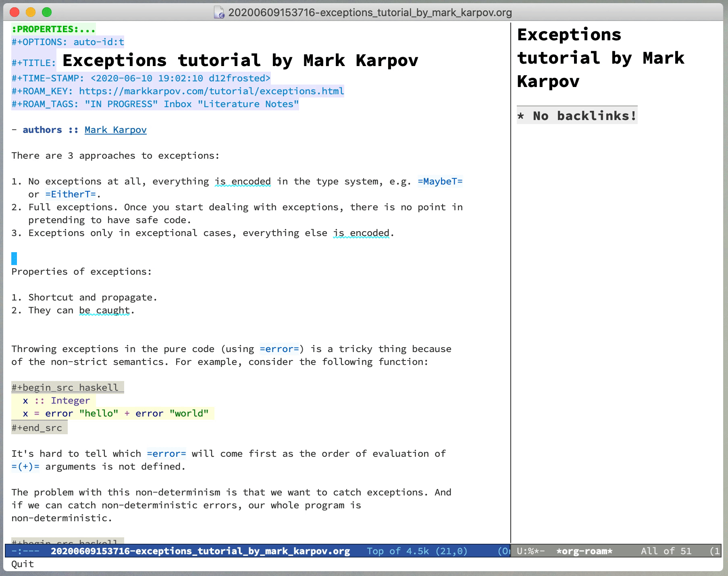The height and width of the screenshot is (576, 728).
Task: Place the cursor in the "Exceptions tutorial by Mark Karpov" title
Action: (x=240, y=60)
